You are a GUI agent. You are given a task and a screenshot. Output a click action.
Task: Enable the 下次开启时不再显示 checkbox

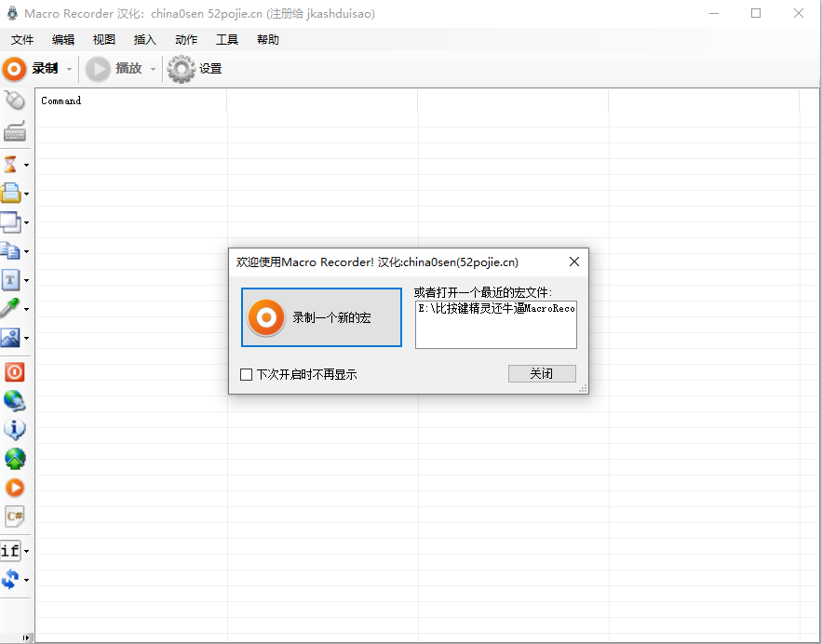pyautogui.click(x=247, y=374)
